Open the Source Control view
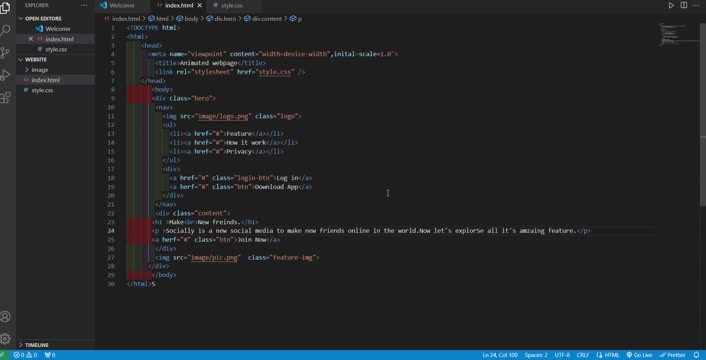 point(5,53)
